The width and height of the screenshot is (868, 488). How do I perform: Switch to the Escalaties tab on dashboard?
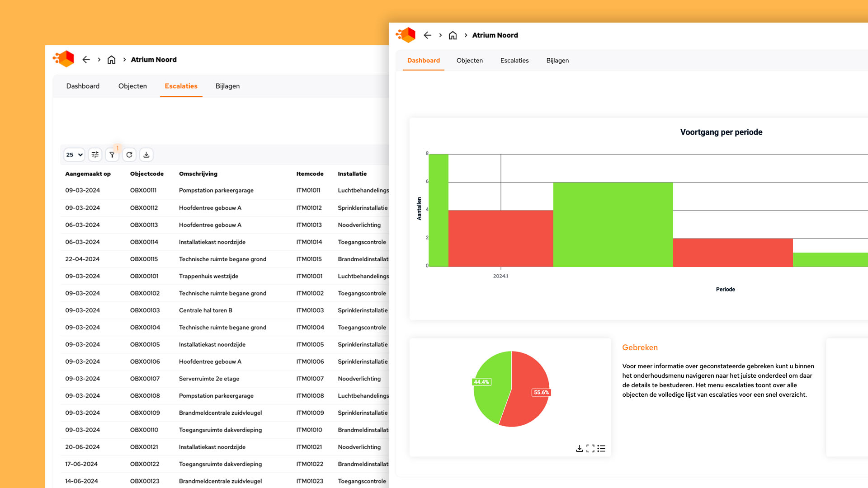pos(514,61)
